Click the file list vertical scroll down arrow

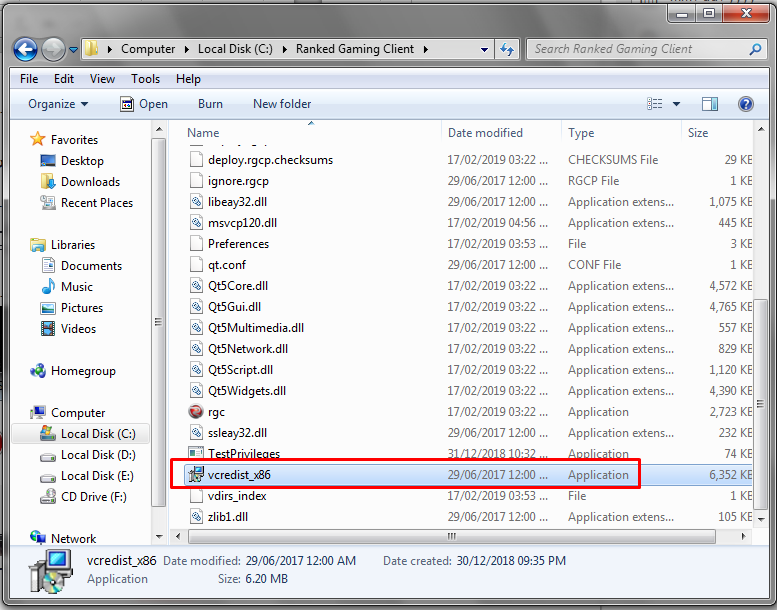[761, 519]
